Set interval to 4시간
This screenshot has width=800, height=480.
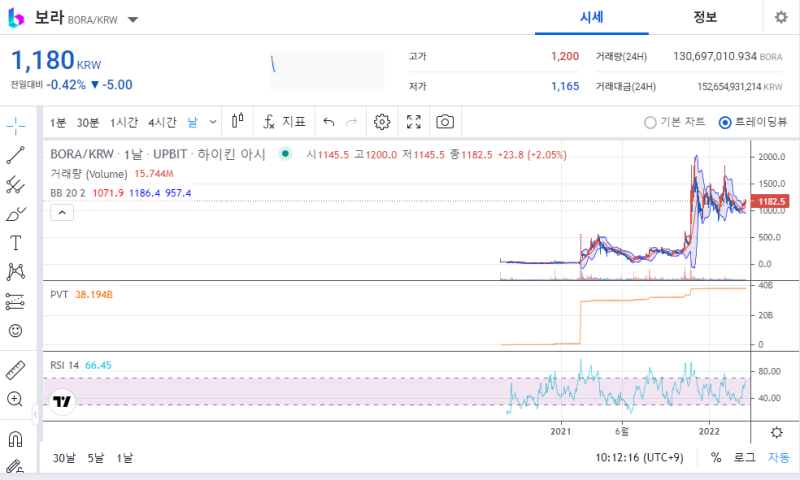coord(162,122)
